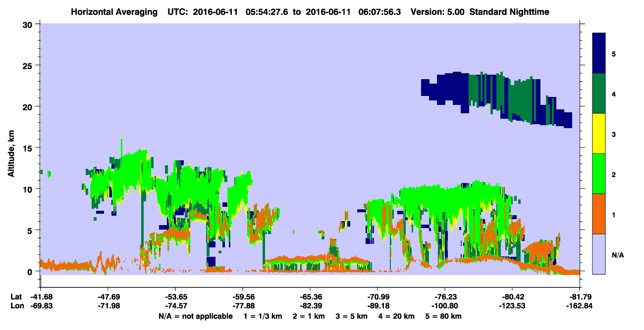Click the altitude tick label 30
Viewport: 644px width, 330px height.
click(29, 24)
